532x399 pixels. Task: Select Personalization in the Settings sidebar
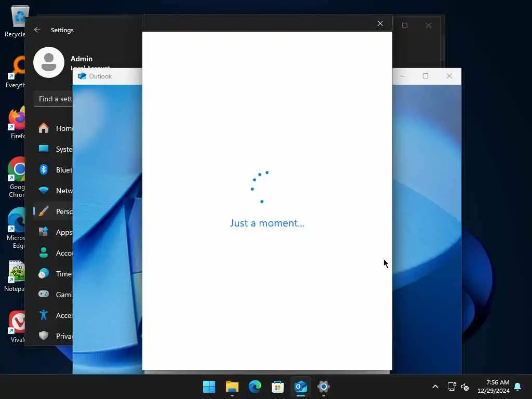point(54,211)
